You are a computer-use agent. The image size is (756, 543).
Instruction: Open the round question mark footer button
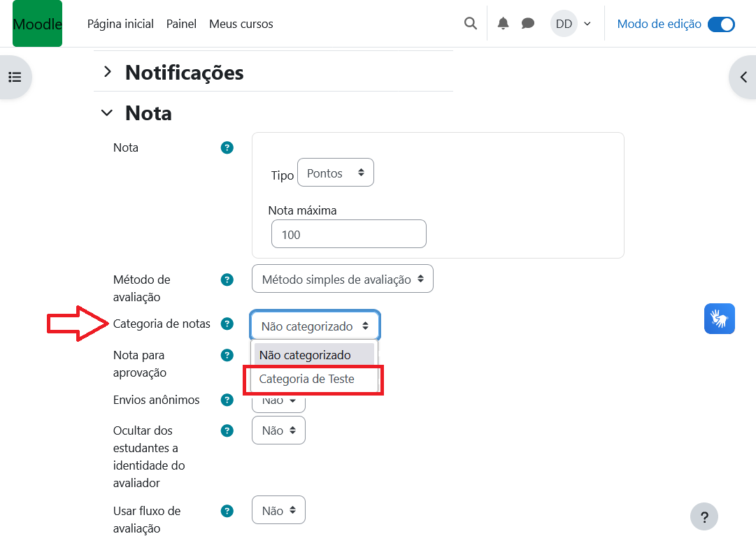pos(704,517)
